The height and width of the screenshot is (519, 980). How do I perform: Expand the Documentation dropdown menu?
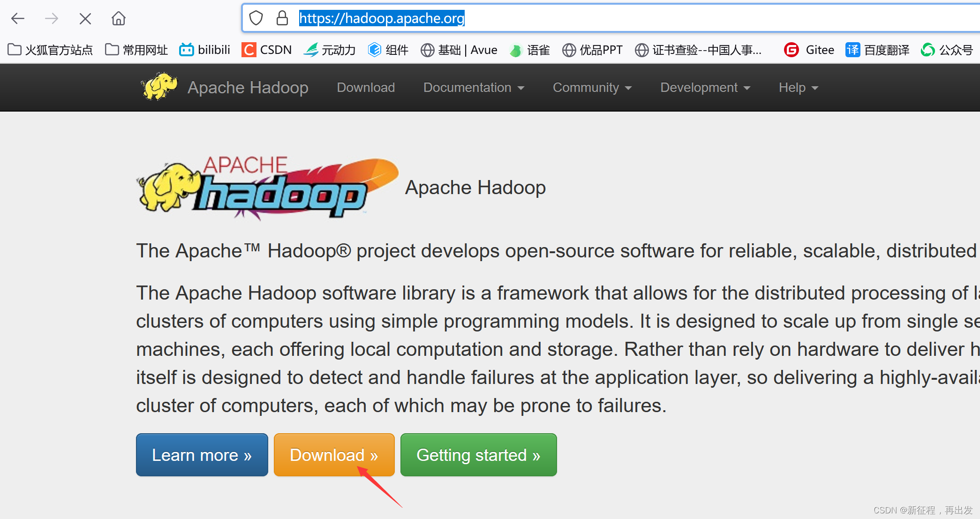[x=474, y=88]
